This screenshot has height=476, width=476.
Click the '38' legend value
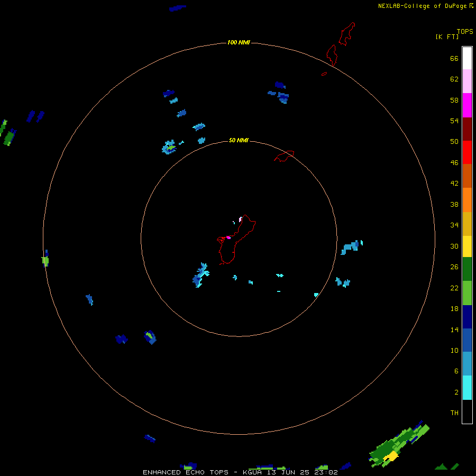(454, 204)
